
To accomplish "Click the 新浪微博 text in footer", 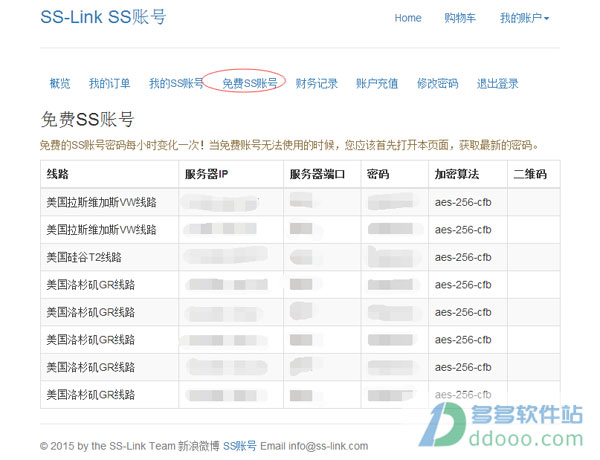I will (199, 446).
